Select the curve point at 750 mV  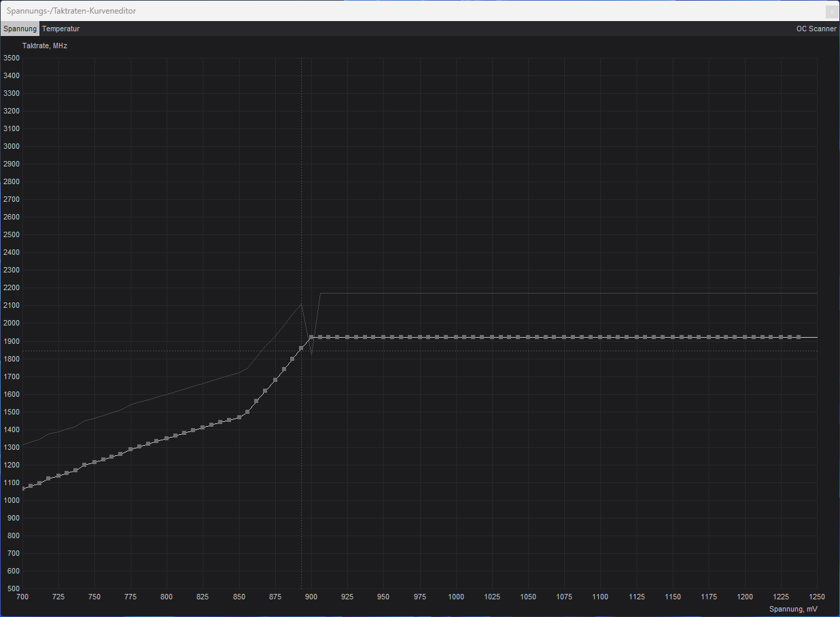(x=94, y=462)
